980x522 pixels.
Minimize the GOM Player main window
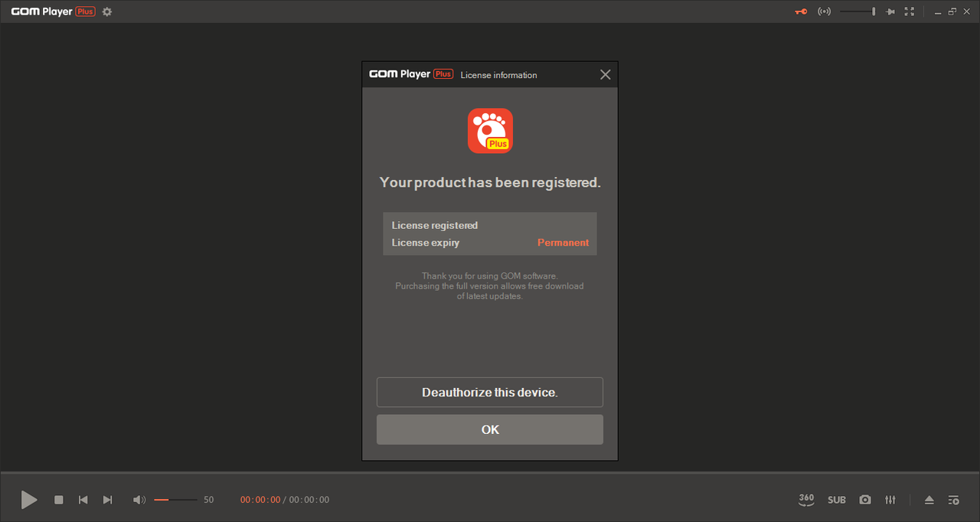point(939,11)
